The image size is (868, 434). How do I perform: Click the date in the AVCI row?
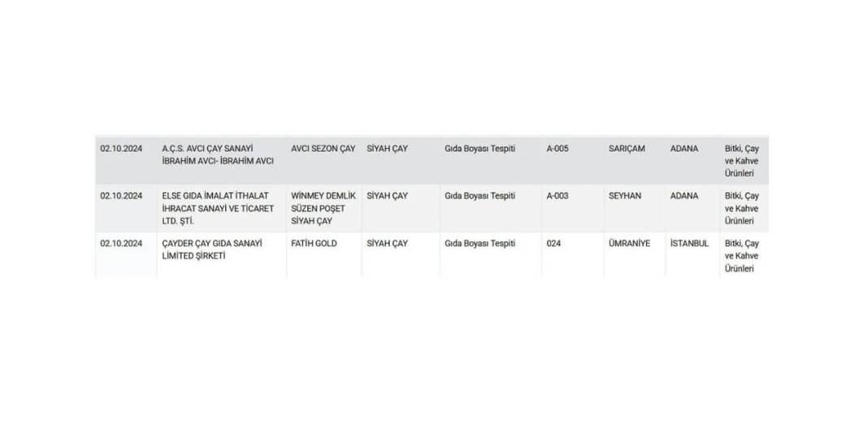click(x=121, y=149)
